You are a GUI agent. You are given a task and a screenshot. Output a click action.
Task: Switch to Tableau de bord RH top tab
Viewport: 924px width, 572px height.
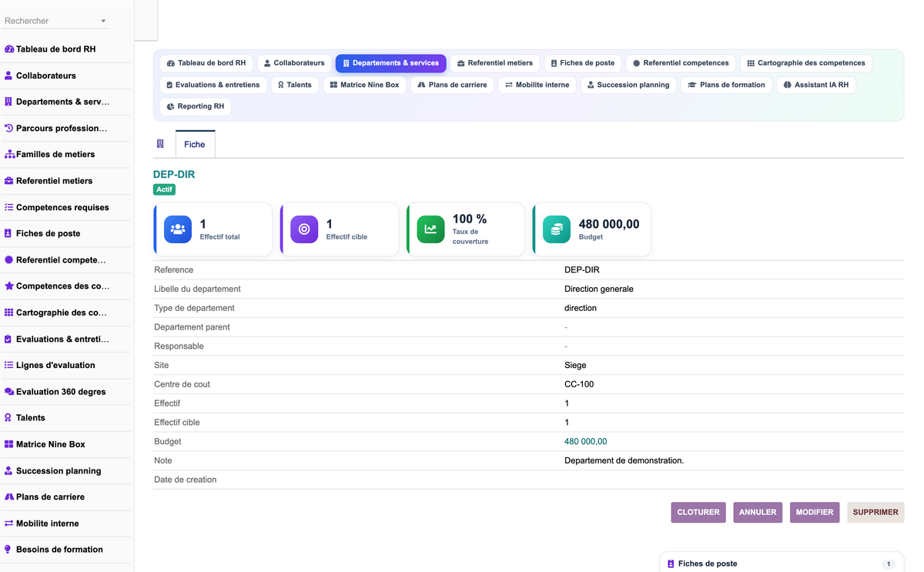(x=206, y=63)
